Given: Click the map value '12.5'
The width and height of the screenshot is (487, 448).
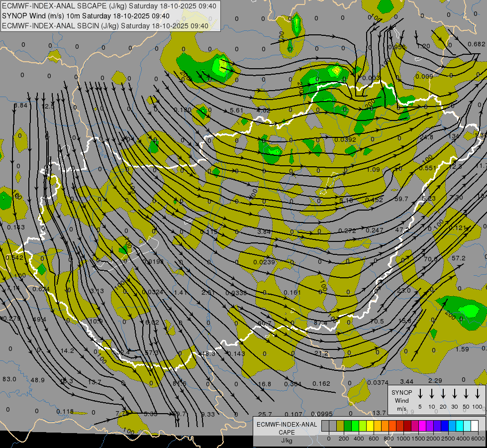Looking at the screenshot, I should point(48,107).
